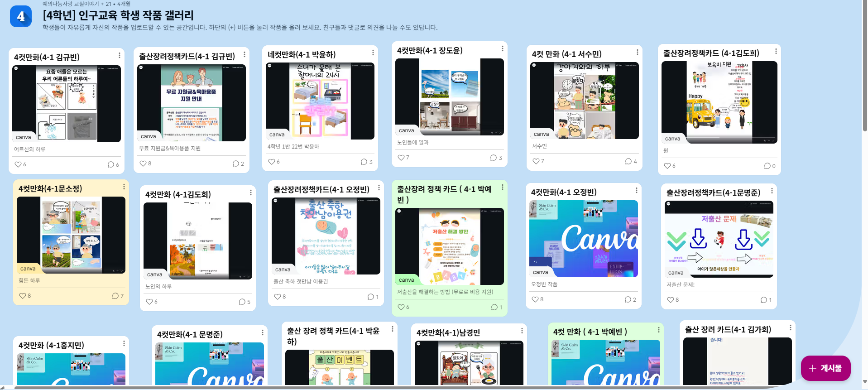Open the 출산장려 정책 카드 ( 4-1 박예빈 ) title
The width and height of the screenshot is (868, 390).
[x=444, y=194]
